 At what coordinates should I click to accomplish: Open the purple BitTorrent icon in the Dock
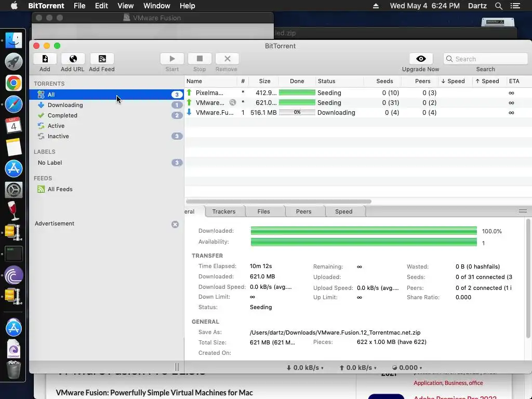14,275
